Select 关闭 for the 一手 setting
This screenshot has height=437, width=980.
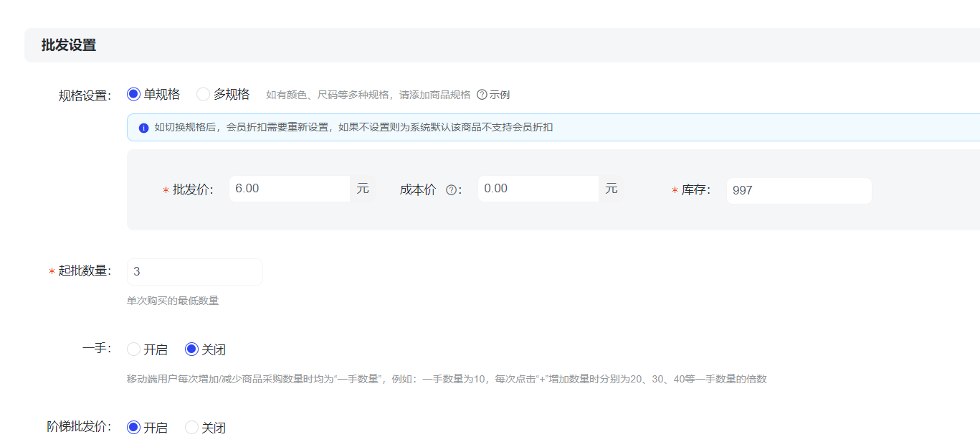tap(191, 349)
